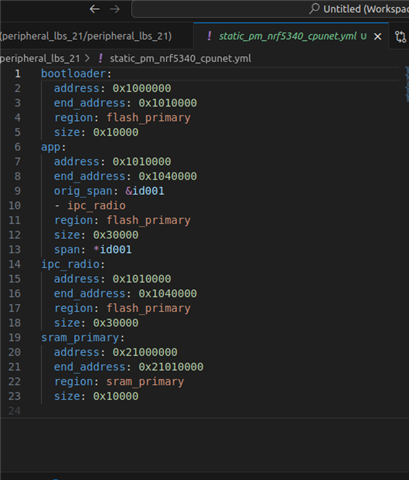Click search magnifier icon in command center

[314, 9]
